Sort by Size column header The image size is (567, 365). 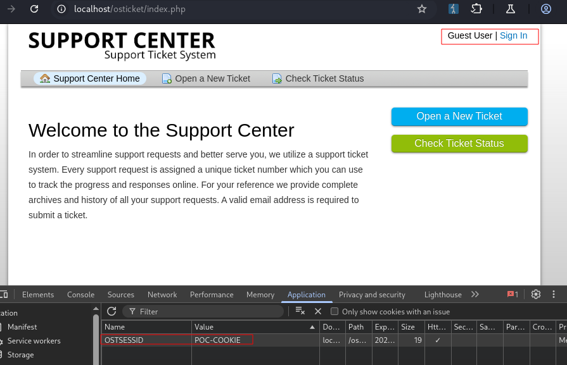[411, 327]
